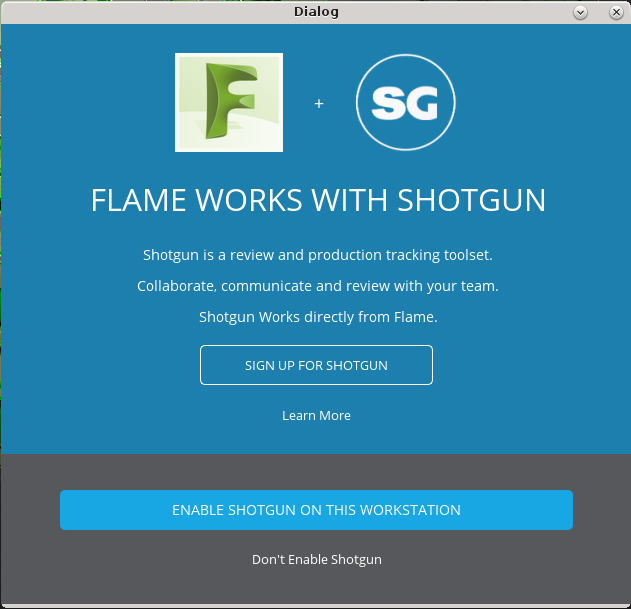This screenshot has width=631, height=609.
Task: Close the Dialog window
Action: tap(616, 12)
